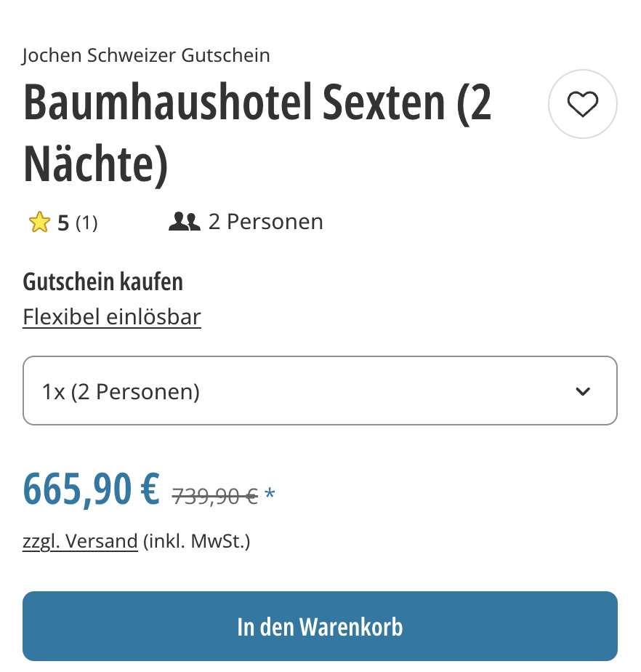Click the "(inkl. MwSt.)" tax note
The image size is (641, 672).
coord(196,542)
